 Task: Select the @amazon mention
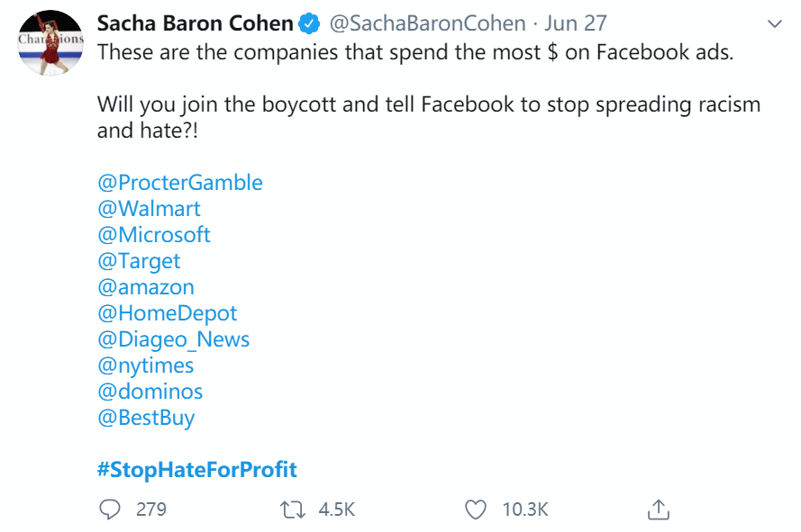point(146,287)
